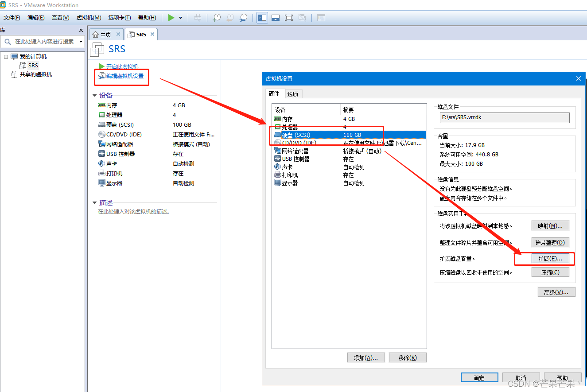587x392 pixels.
Task: Select USB 控制器 row in settings dialog
Action: pyautogui.click(x=349, y=159)
